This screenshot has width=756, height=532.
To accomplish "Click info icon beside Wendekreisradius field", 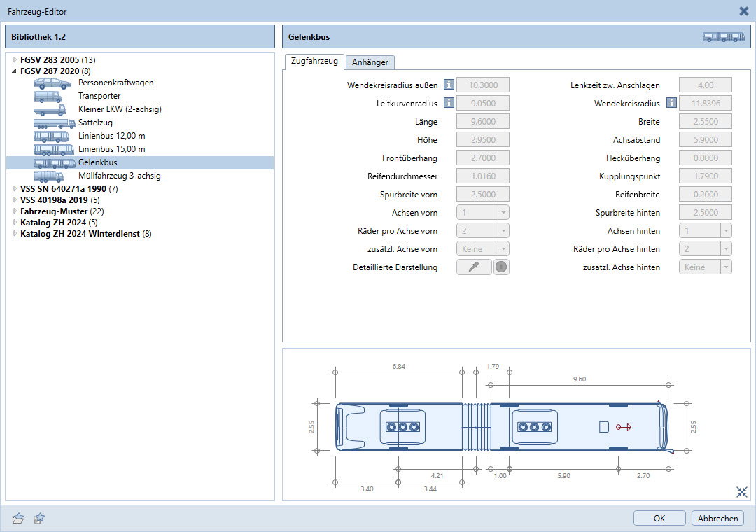I will tap(671, 104).
